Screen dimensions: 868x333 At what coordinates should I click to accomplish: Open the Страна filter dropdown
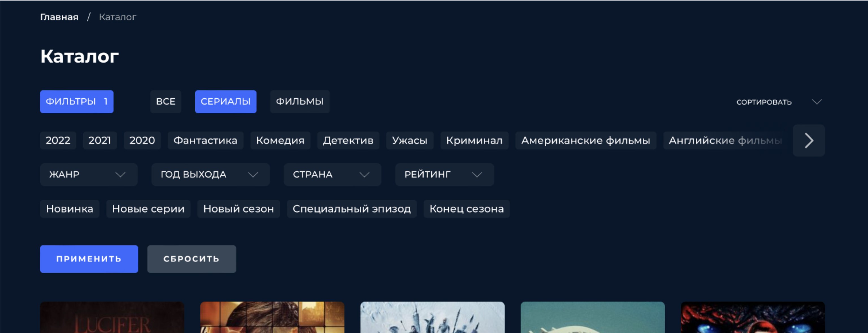[332, 175]
